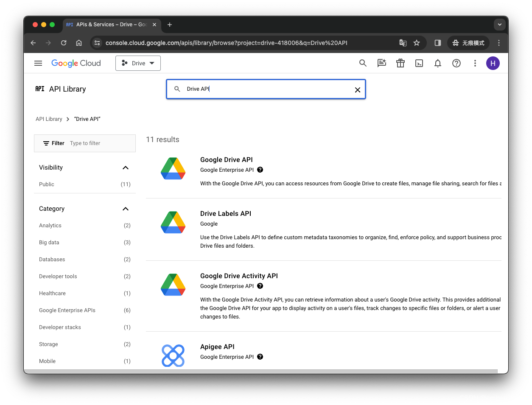The image size is (532, 405).
Task: Close the APIs & Services tab
Action: 154,25
